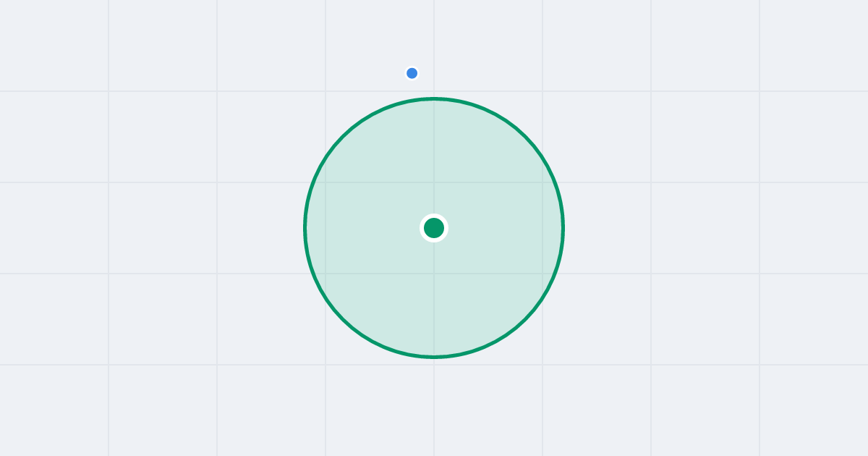Click the grid line intersection inside circle's upper-left area
868x456 pixels.
click(x=325, y=182)
